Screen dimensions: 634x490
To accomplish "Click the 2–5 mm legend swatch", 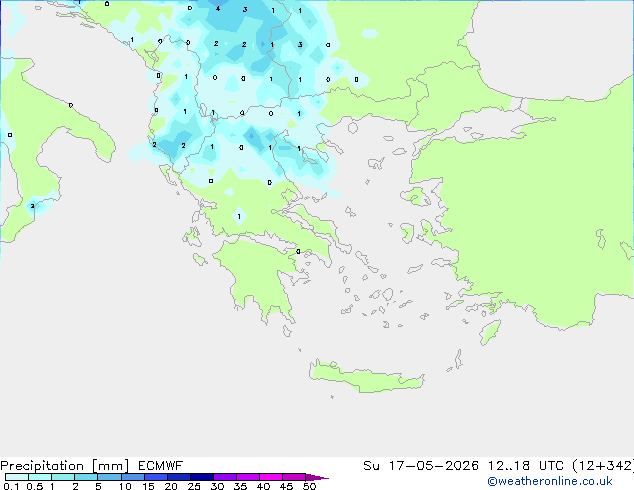I will click(86, 477).
